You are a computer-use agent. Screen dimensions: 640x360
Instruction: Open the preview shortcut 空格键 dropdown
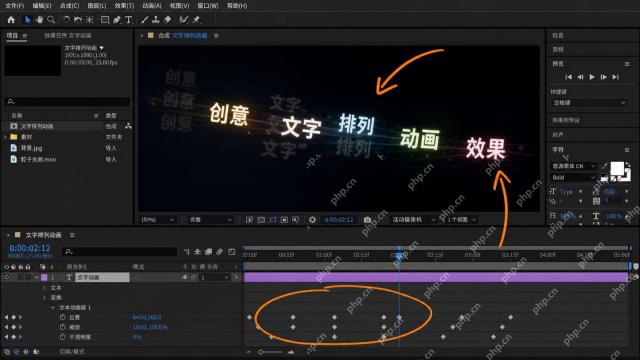pos(589,103)
